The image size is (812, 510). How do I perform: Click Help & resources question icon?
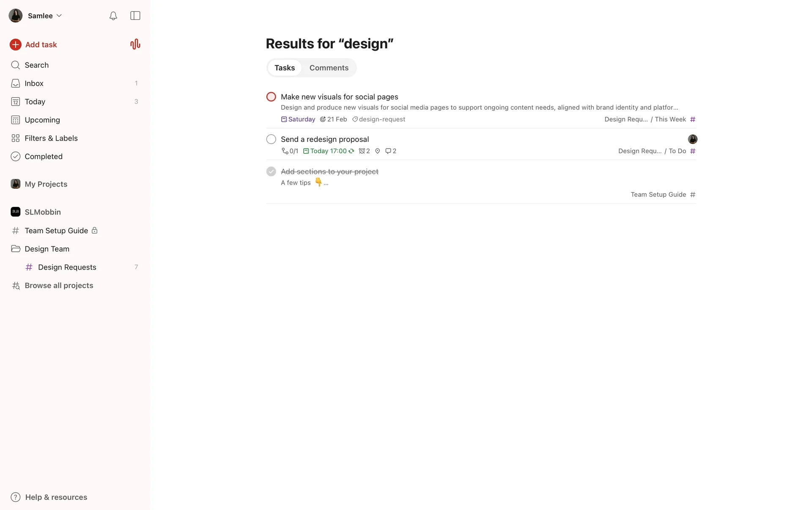tap(16, 497)
